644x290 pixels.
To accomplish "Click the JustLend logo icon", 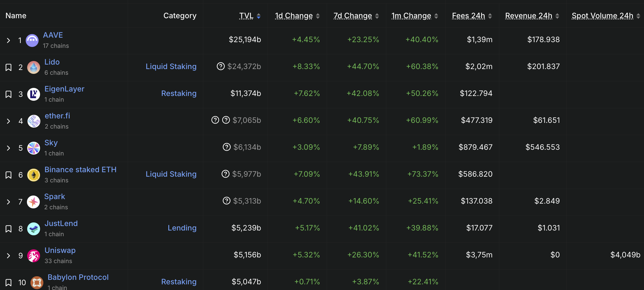I will click(33, 229).
